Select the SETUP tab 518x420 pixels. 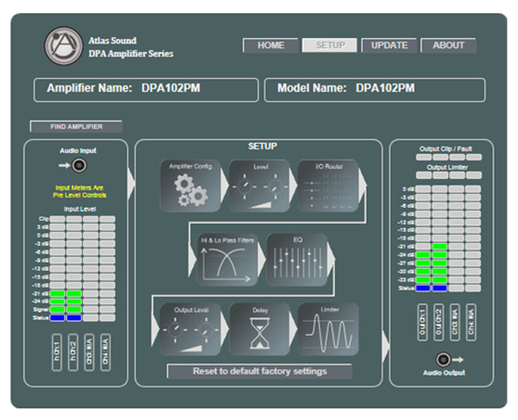click(x=330, y=45)
